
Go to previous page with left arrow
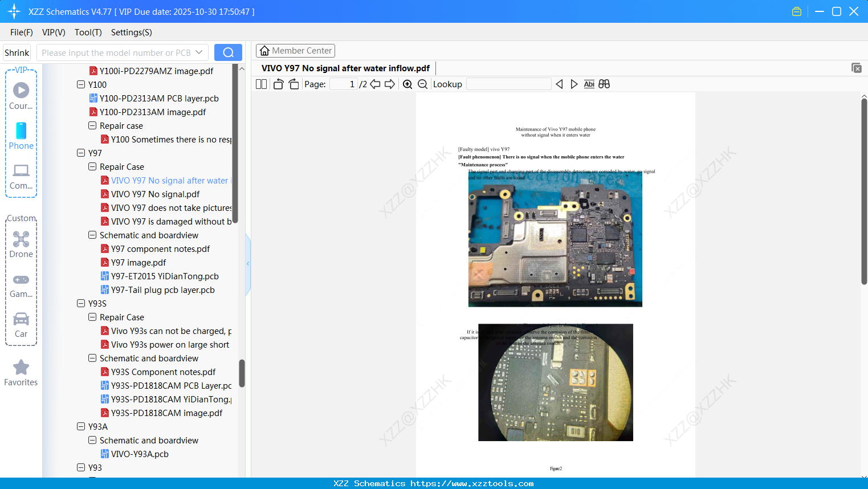(x=375, y=84)
